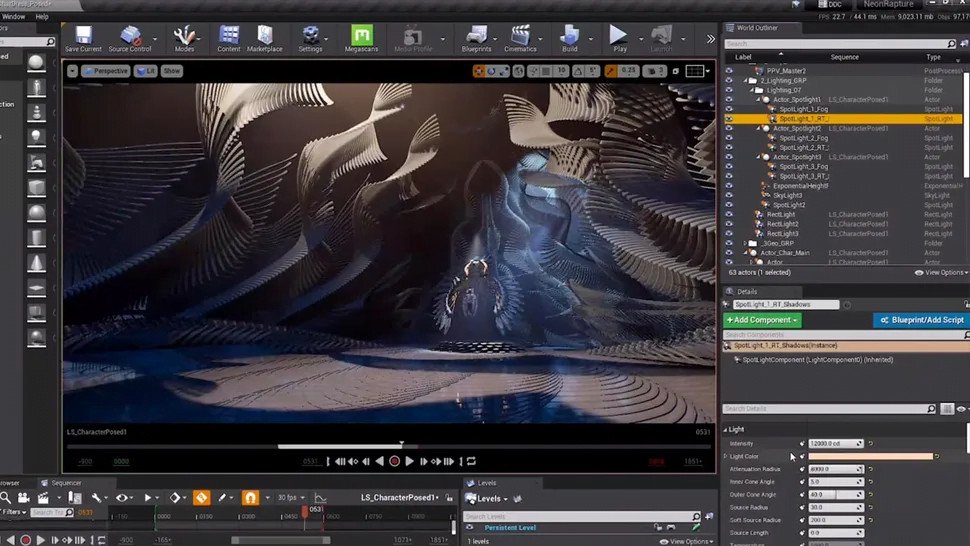Hide the SkyLight3 actor via eye icon

click(729, 195)
